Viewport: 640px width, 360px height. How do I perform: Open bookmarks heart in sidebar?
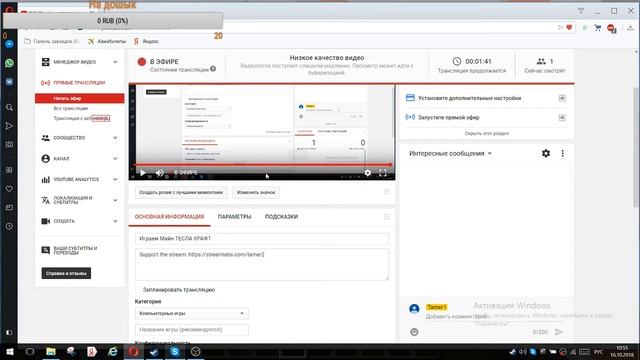pos(9,189)
